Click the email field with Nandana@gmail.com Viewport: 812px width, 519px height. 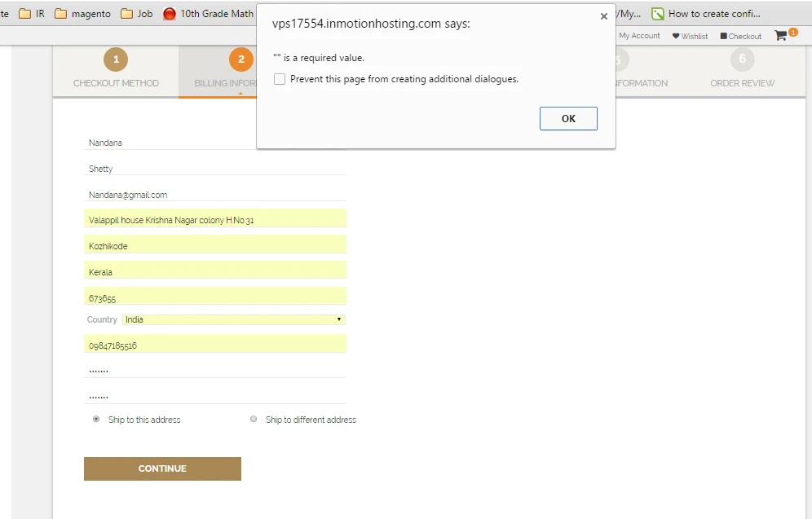[x=215, y=195]
